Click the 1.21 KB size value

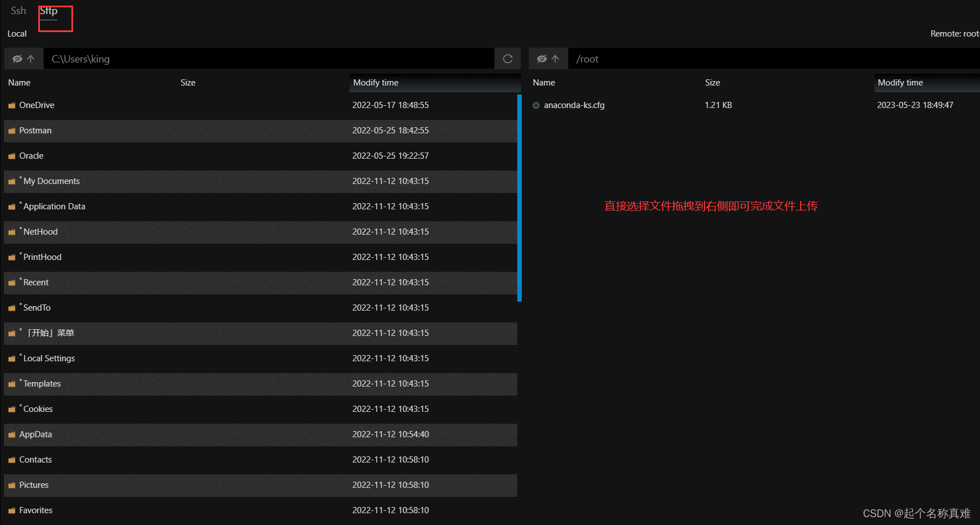click(x=719, y=105)
